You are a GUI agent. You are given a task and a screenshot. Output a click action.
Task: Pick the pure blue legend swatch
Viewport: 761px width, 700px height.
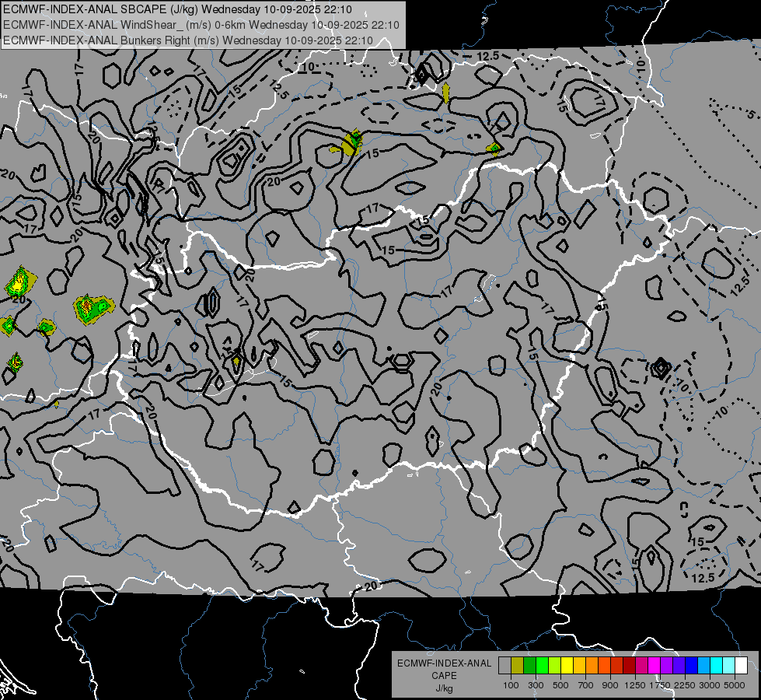691,666
